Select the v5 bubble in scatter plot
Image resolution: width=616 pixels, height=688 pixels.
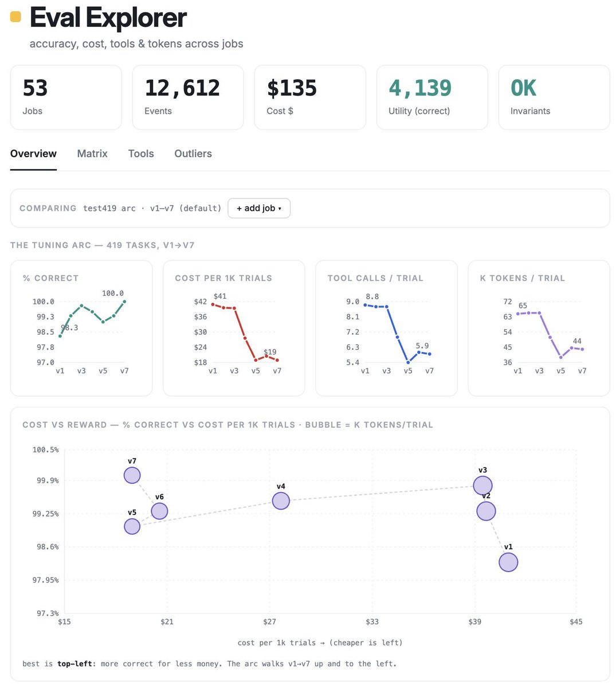(x=132, y=526)
